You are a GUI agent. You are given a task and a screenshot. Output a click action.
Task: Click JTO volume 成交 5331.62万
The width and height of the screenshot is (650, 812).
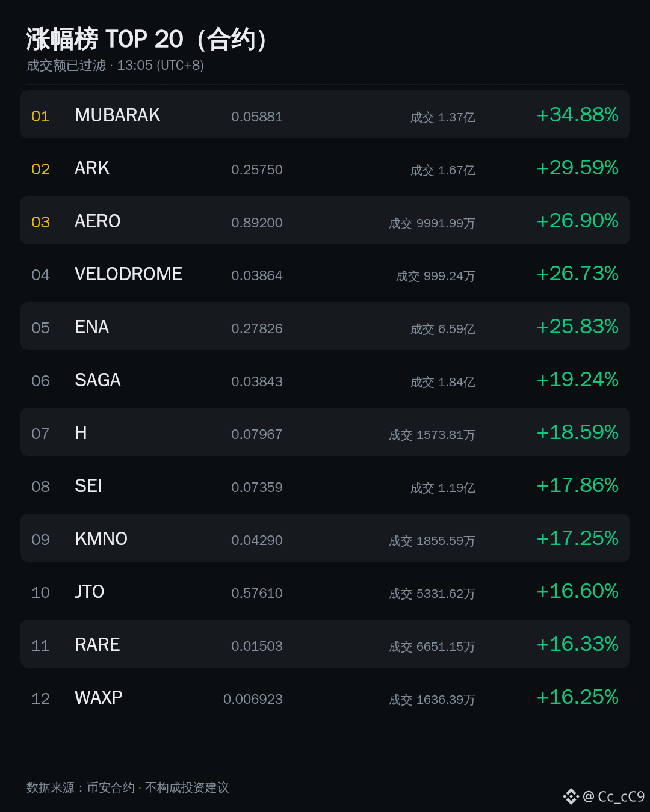tap(432, 594)
